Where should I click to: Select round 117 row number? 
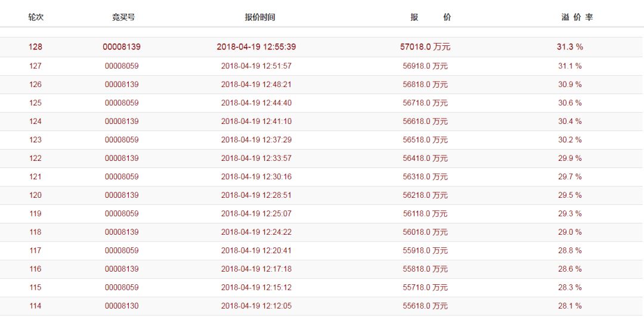click(35, 250)
